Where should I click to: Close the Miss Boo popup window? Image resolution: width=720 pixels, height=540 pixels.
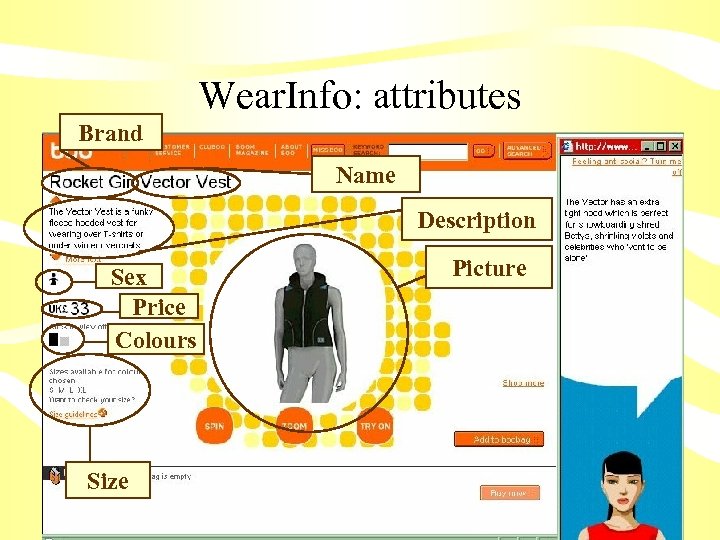(675, 146)
